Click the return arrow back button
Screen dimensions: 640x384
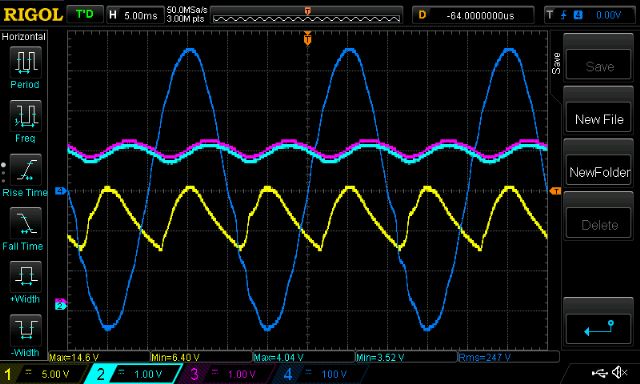coord(599,328)
